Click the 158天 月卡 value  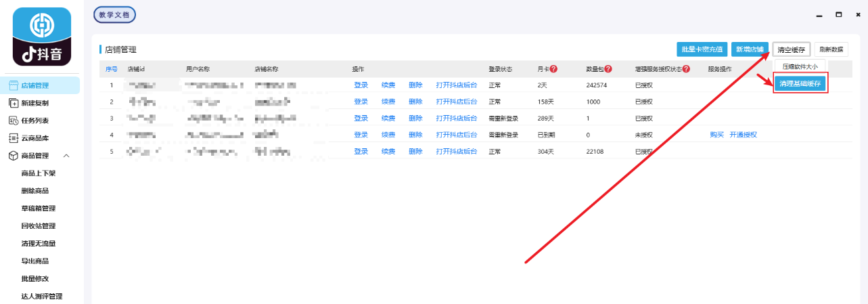click(545, 102)
